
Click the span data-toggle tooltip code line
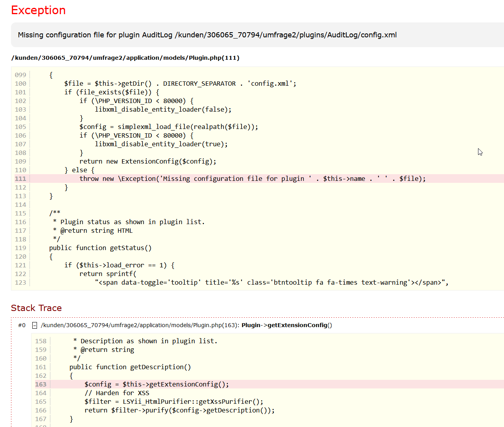(271, 282)
